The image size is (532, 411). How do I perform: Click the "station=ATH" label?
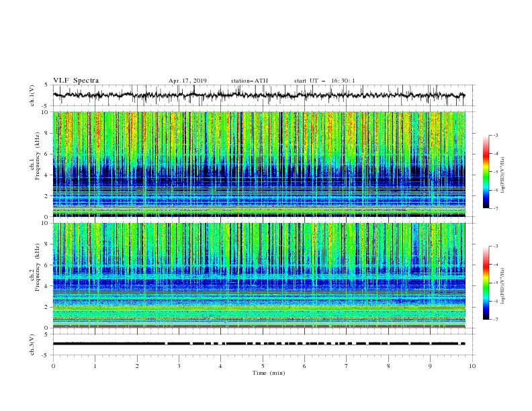(x=249, y=81)
